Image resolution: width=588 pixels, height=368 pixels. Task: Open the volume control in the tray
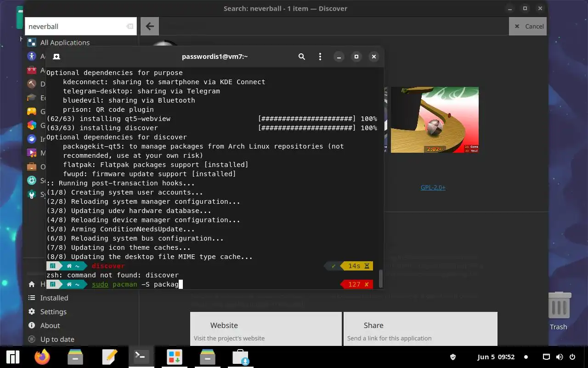(x=560, y=357)
